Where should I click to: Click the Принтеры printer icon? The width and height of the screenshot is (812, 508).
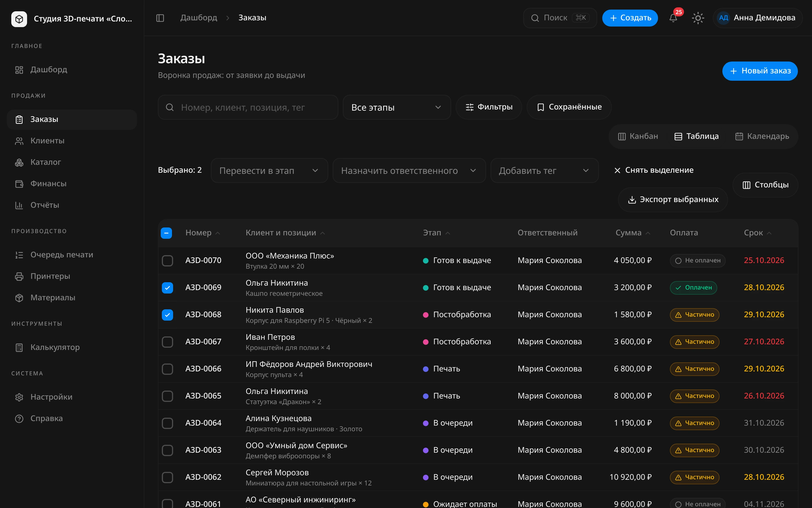[x=19, y=277]
